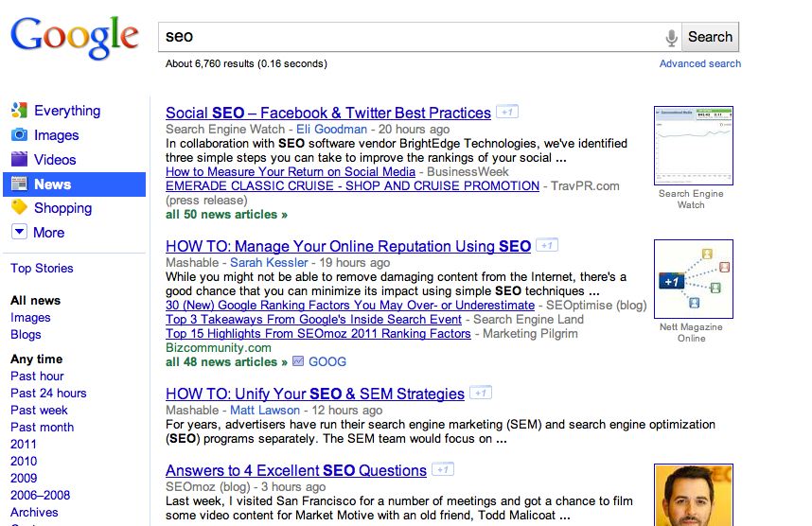The image size is (812, 526).
Task: Open Answers to 4 Excellent SEO Questions
Action: click(x=295, y=470)
